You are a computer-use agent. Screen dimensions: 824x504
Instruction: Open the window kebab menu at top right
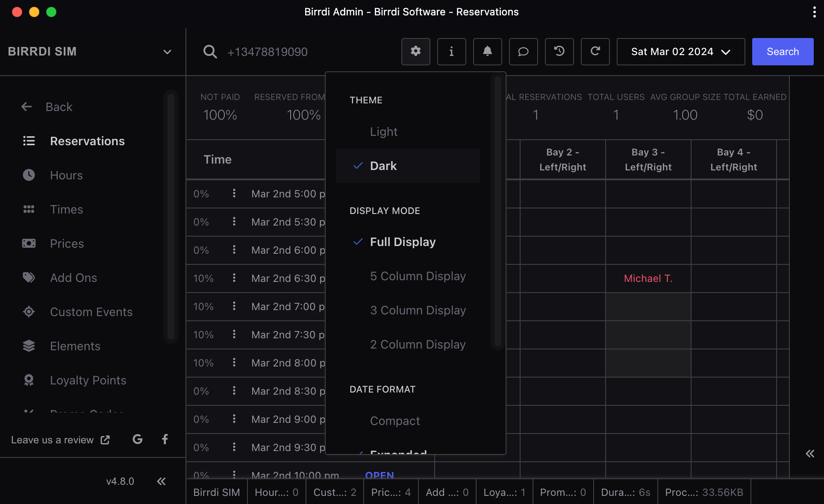(x=814, y=12)
